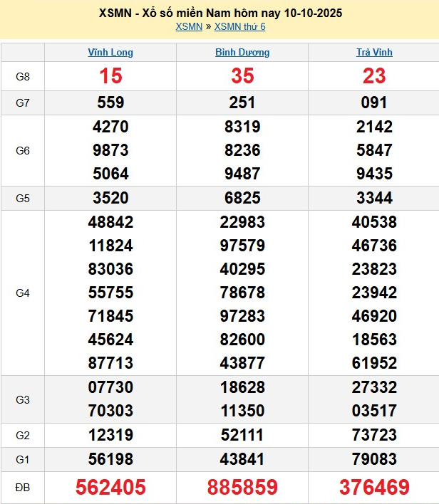Select the G6 row label
439x504 pixels.
tap(23, 151)
